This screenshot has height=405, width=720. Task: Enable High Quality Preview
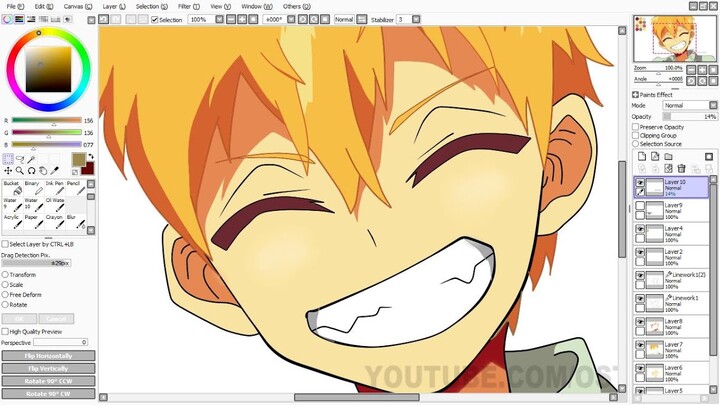[5, 331]
